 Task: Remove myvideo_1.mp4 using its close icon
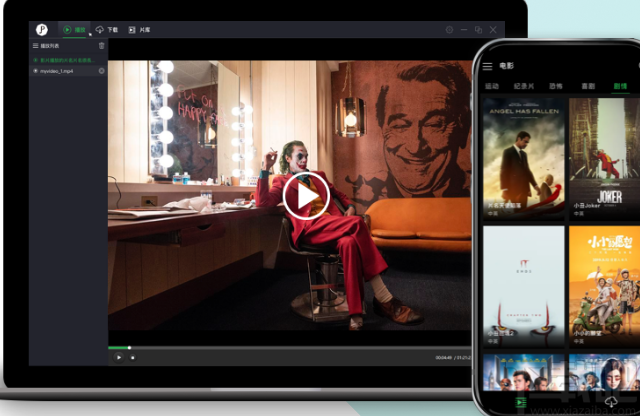101,71
